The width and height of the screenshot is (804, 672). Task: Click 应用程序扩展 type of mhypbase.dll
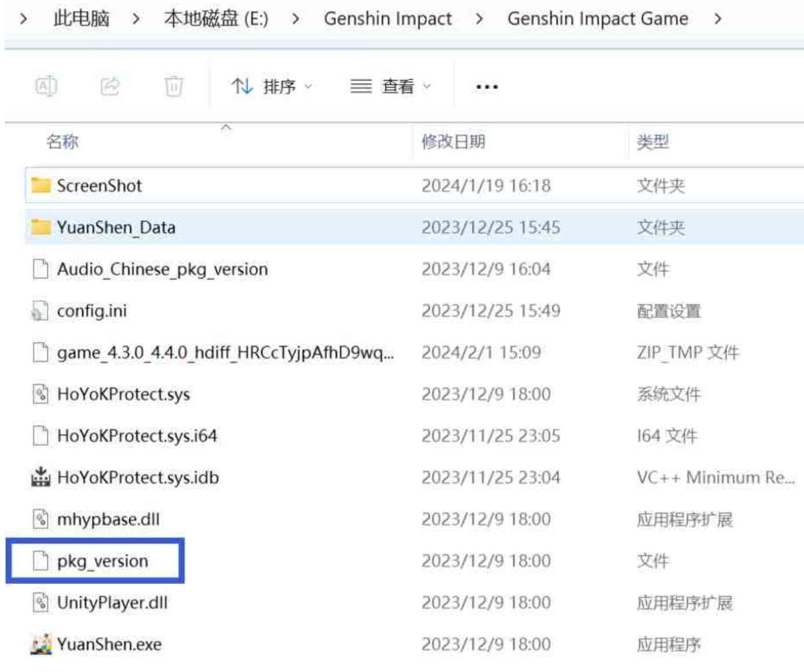coord(685,520)
